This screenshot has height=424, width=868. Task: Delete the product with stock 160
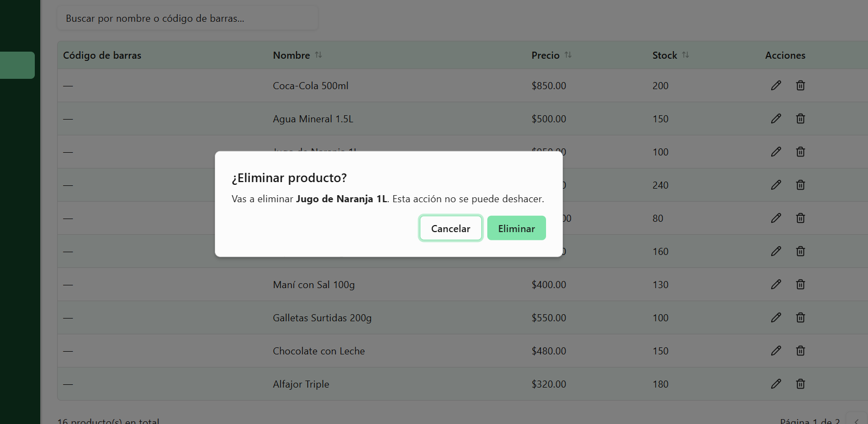[x=801, y=251]
